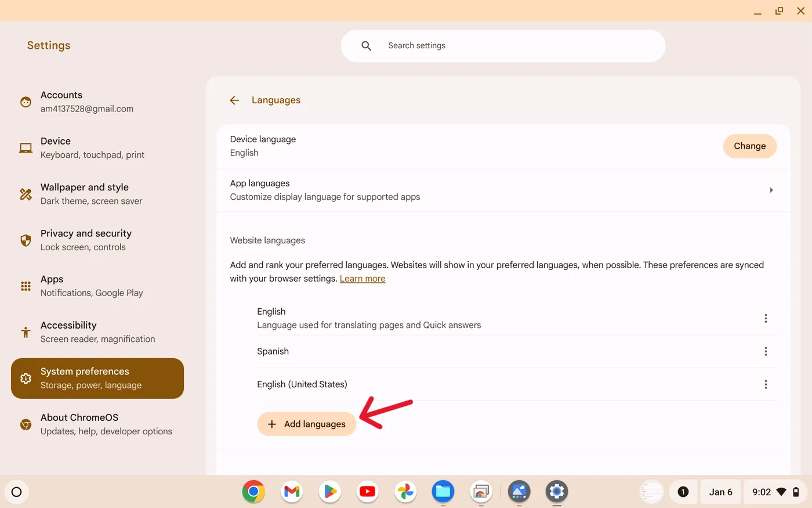Open more options for English language

coord(766,318)
